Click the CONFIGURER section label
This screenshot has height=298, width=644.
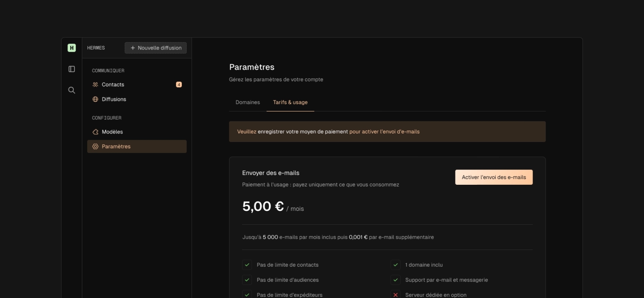[x=107, y=118]
